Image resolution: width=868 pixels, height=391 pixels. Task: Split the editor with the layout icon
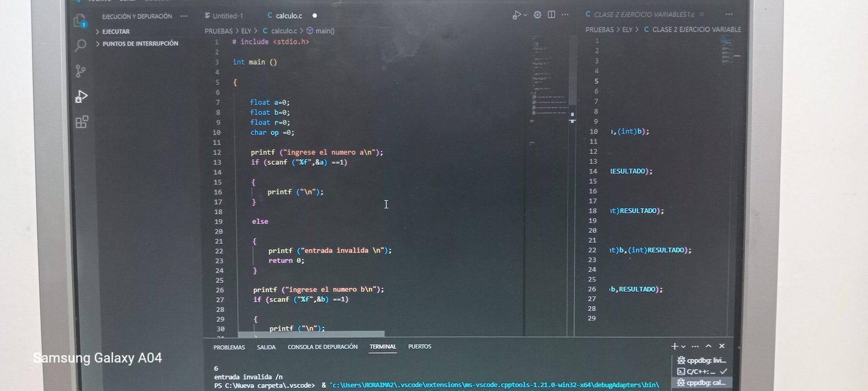click(x=551, y=15)
